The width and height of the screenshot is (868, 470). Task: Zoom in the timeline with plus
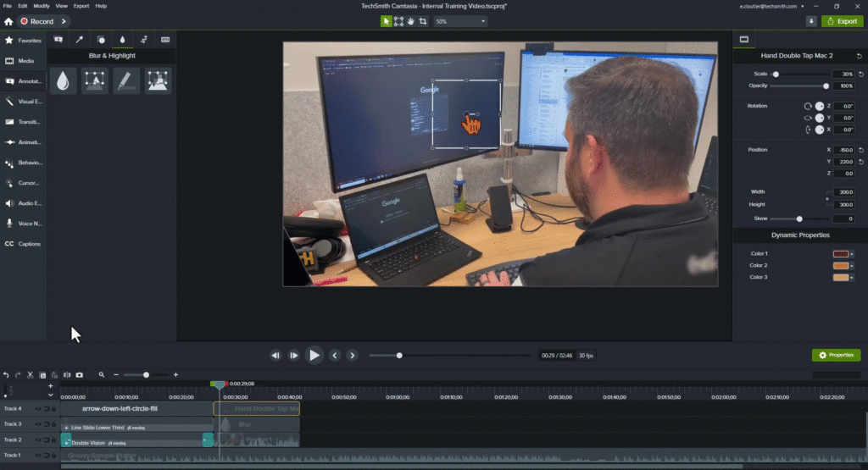coord(175,375)
